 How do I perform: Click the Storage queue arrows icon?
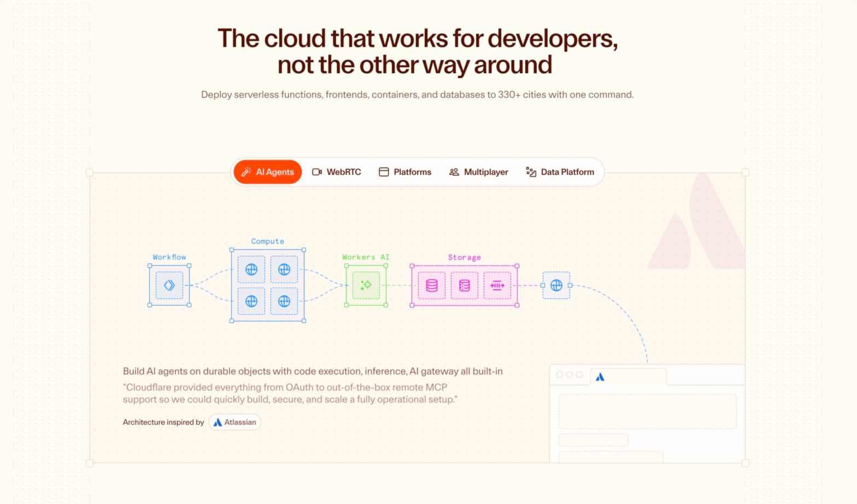click(497, 285)
